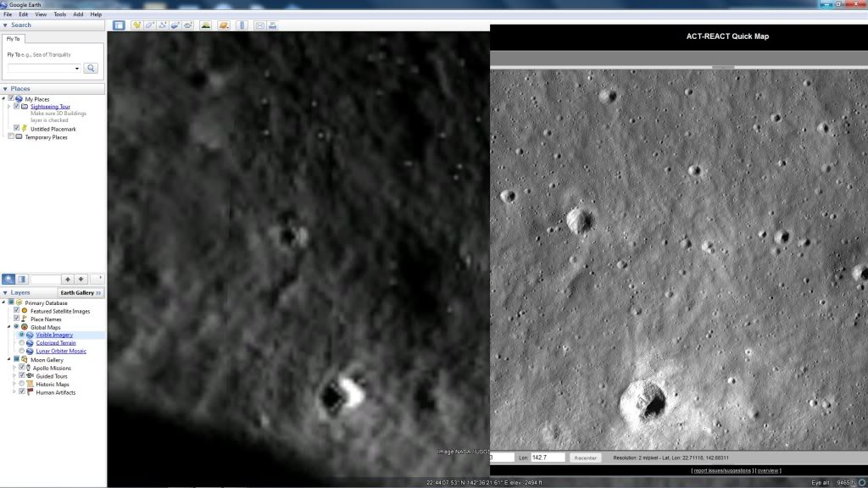The height and width of the screenshot is (488, 868).
Task: Open the overview link in Quick Map
Action: tap(768, 471)
